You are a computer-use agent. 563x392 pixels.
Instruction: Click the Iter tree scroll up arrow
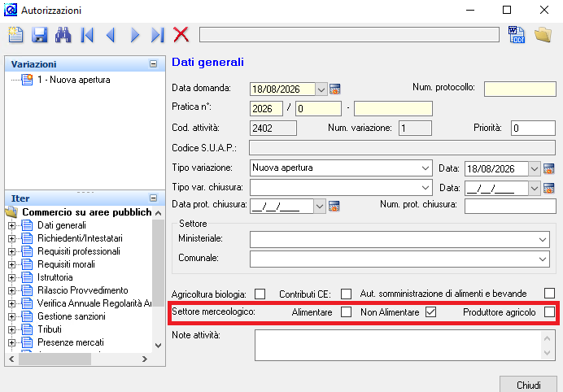(158, 213)
